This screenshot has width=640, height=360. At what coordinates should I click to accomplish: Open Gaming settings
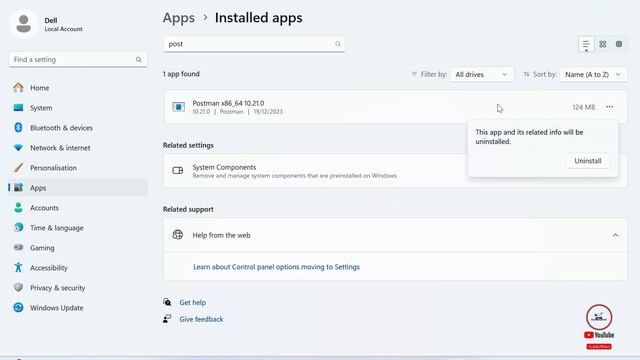[78, 248]
